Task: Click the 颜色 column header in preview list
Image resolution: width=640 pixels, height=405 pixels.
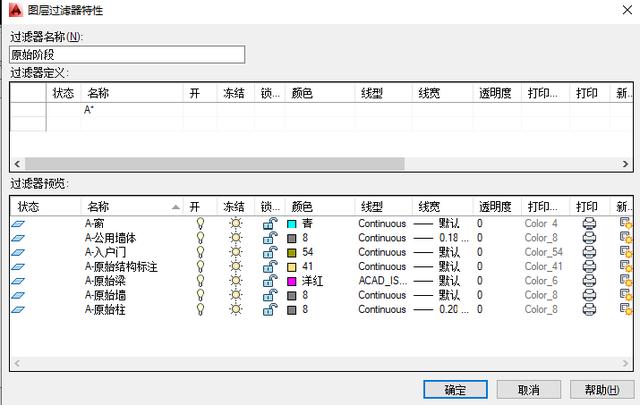Action: coord(320,207)
